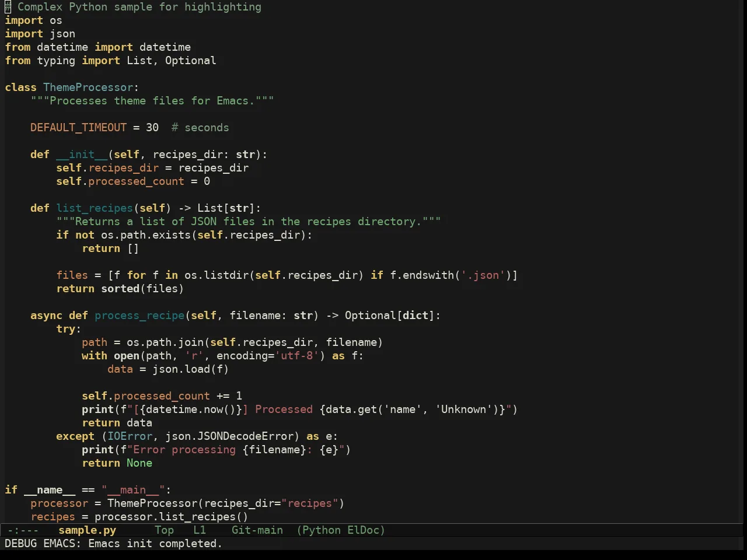This screenshot has height=560, width=747.
Task: Click the DEBUG EMACS init completed message
Action: coord(113,544)
